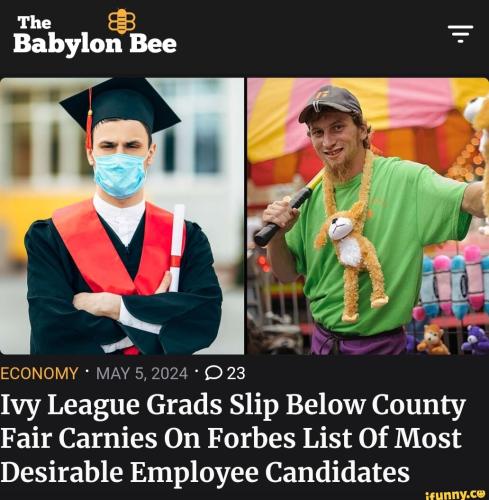Image resolution: width=489 pixels, height=500 pixels.
Task: Click the word "The" in the logo
Action: pos(35,23)
